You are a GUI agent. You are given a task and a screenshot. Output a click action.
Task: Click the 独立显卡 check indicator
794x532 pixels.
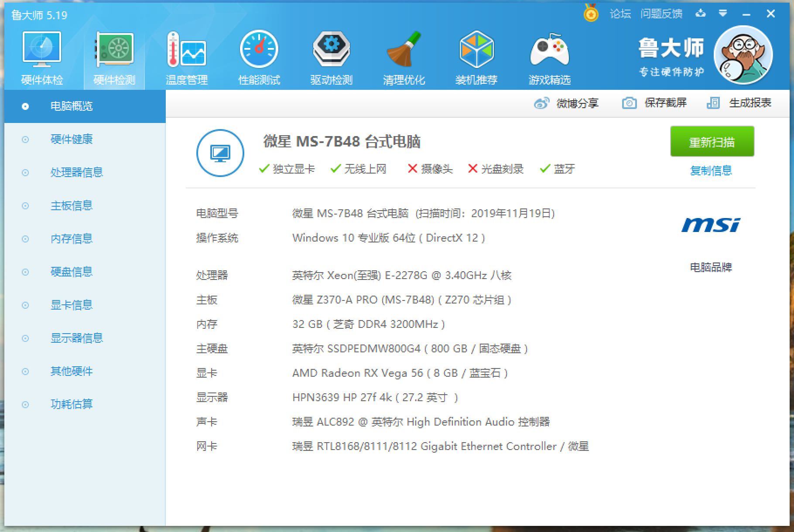pos(287,169)
